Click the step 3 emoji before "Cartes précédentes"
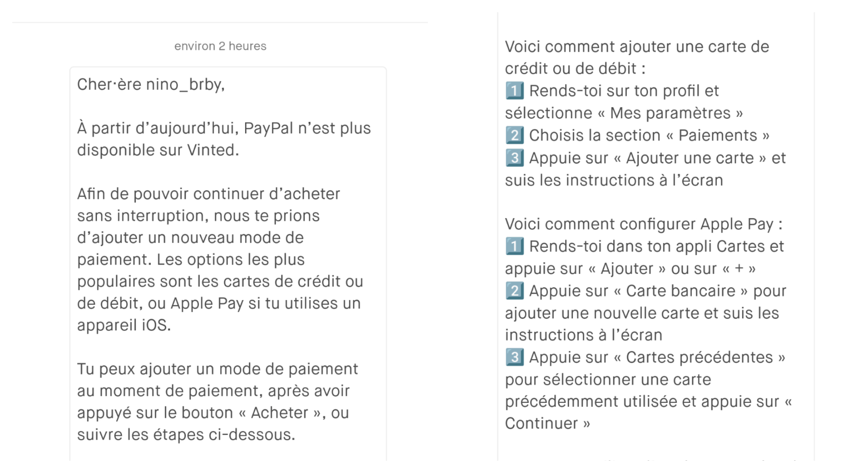 pos(515,357)
